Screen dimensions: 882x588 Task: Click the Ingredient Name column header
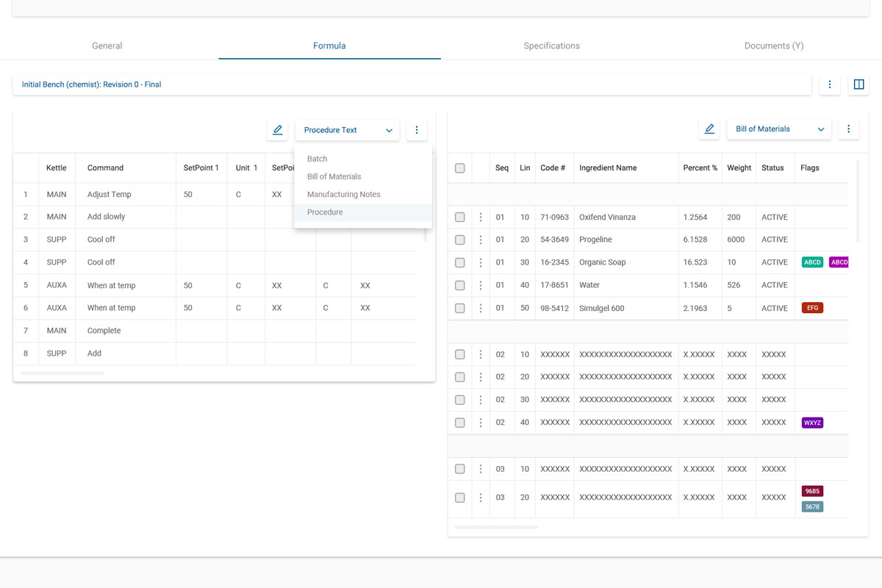click(608, 168)
